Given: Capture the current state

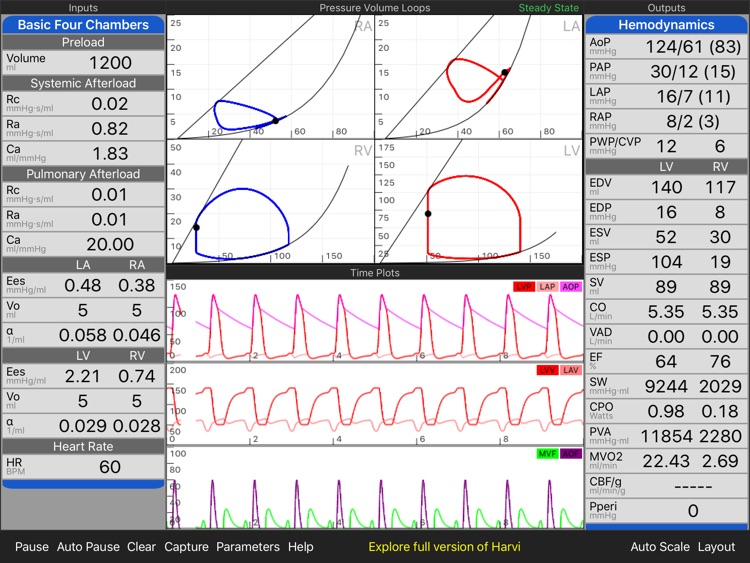Looking at the screenshot, I should 186,547.
